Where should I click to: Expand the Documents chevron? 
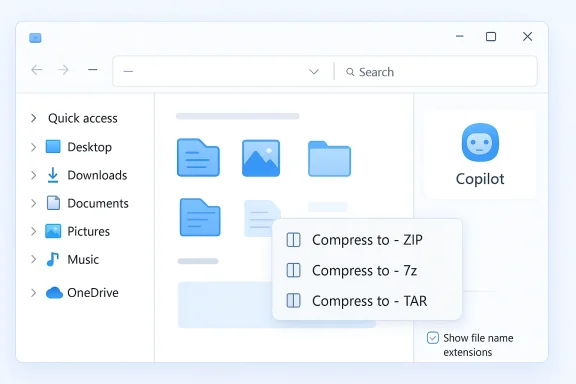(x=33, y=203)
